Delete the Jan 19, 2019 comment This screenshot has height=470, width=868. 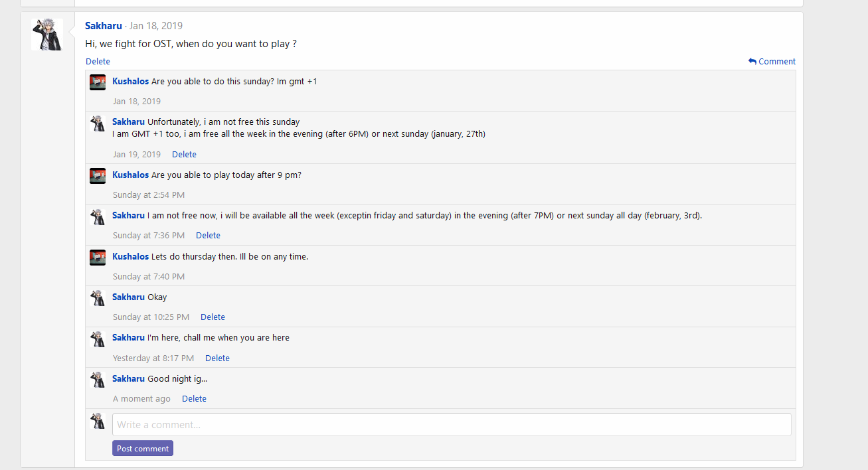[x=184, y=154]
